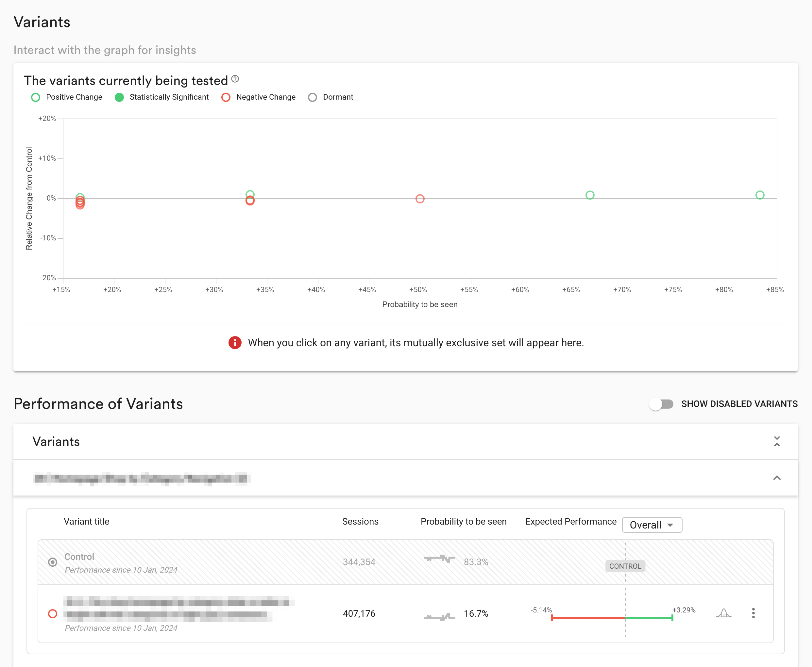Enable the Show Disabled Variants toggle
Viewport: 812px width, 667px height.
(x=662, y=404)
